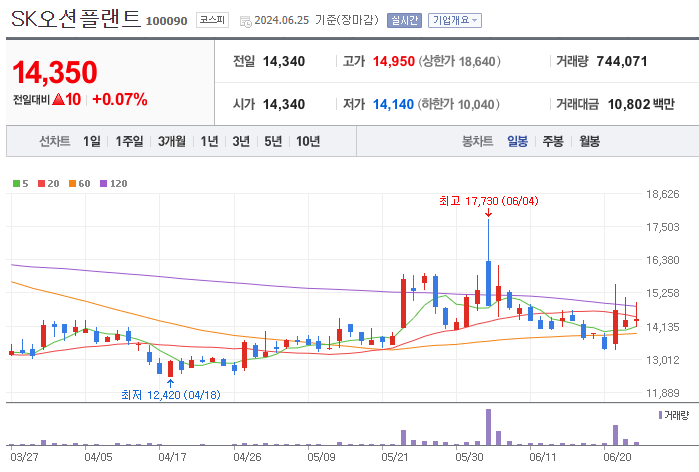The image size is (699, 472).
Task: Click the 봉차트 label
Action: (477, 141)
